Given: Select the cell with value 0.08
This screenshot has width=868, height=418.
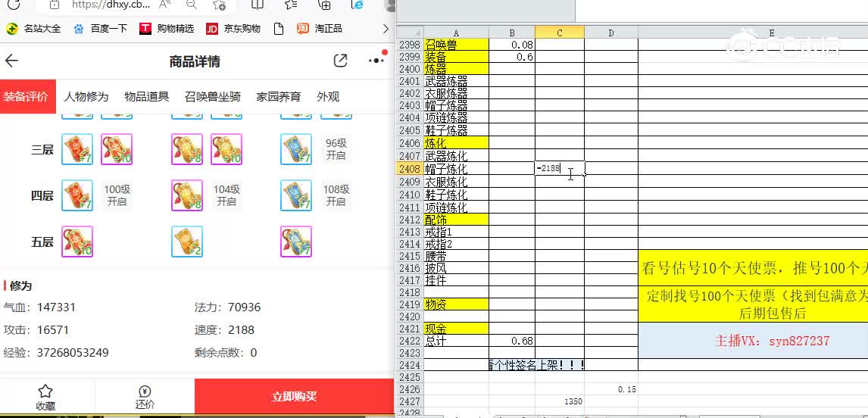Looking at the screenshot, I should (511, 44).
